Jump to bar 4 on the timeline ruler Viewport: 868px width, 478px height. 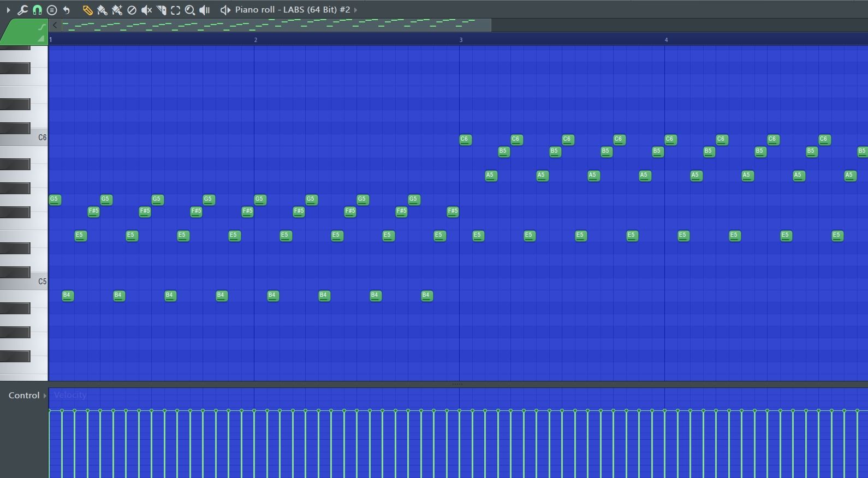pyautogui.click(x=666, y=40)
